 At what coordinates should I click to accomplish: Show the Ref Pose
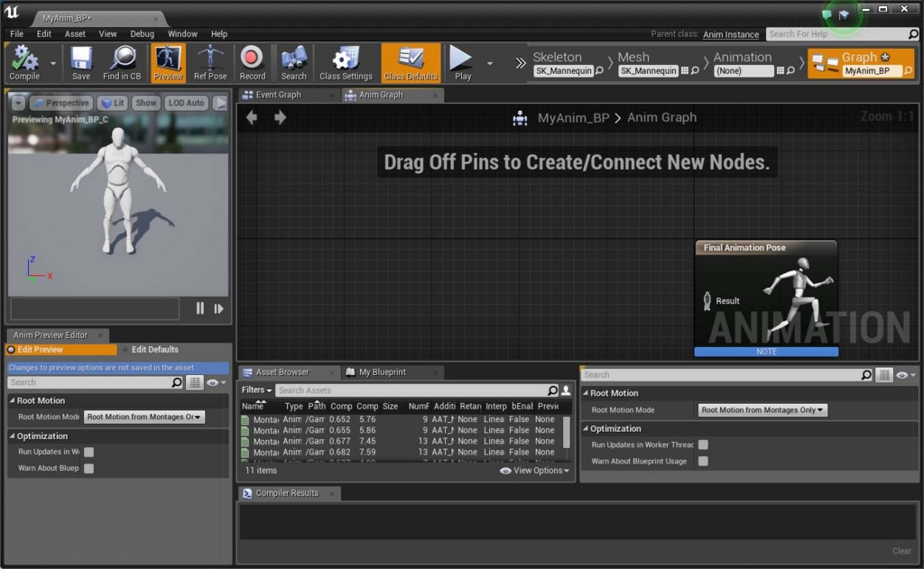point(210,63)
